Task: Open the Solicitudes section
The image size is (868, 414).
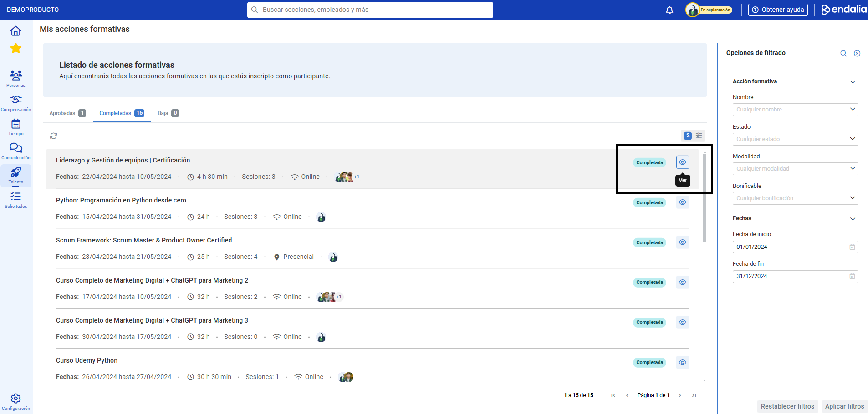Action: (x=16, y=200)
